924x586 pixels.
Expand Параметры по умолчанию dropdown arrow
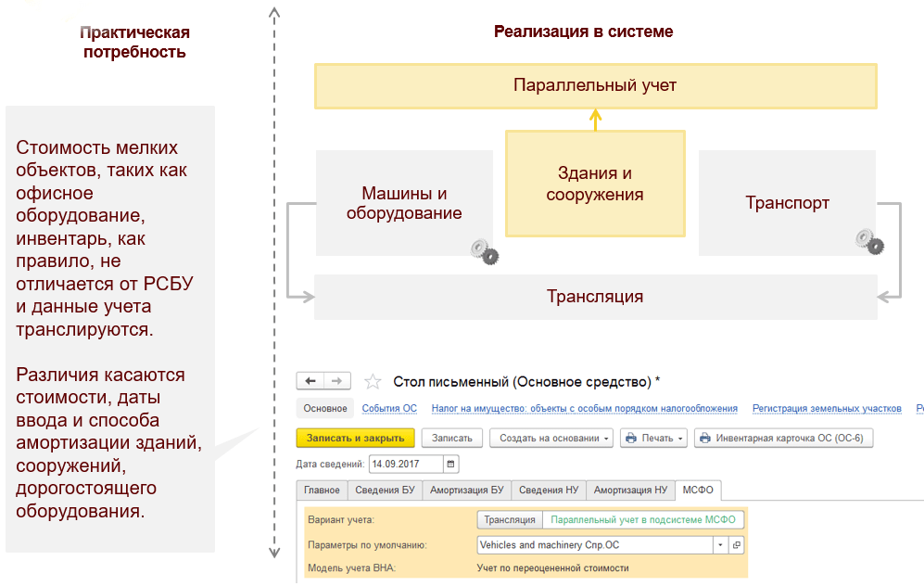point(720,545)
